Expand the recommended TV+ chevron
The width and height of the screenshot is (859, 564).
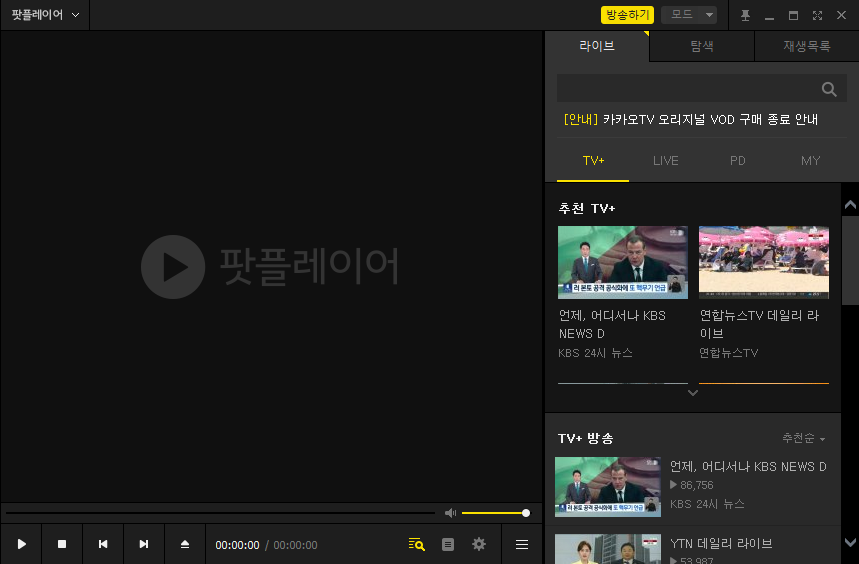[x=693, y=393]
